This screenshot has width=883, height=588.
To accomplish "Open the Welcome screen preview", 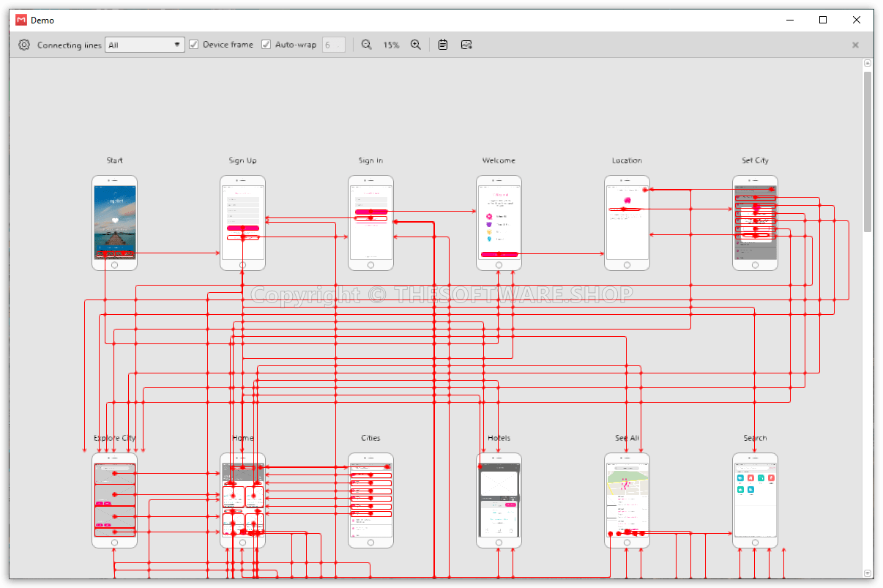I will [499, 222].
